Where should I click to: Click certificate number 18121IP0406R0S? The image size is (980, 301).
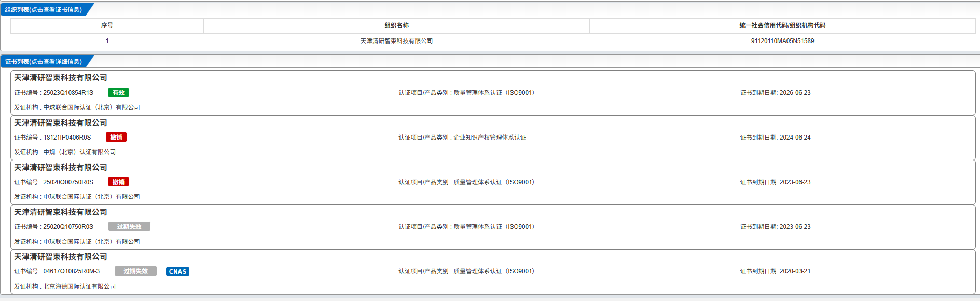pos(67,138)
